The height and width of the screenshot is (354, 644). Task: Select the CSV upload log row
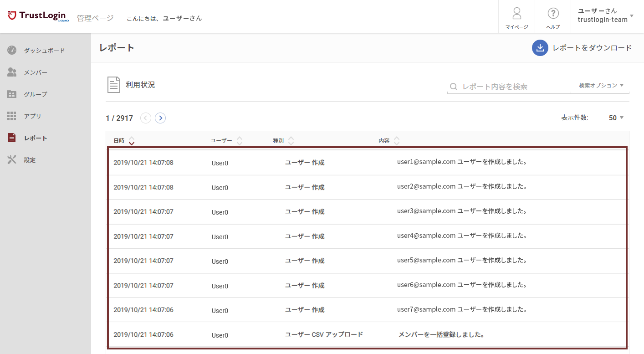[367, 335]
